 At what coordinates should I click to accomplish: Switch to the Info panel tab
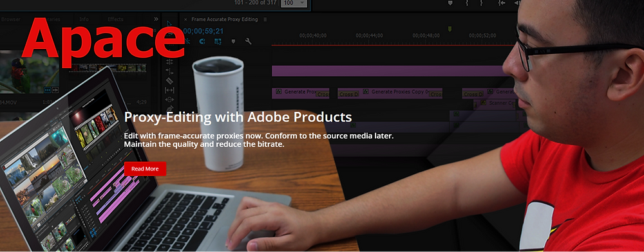(x=84, y=19)
